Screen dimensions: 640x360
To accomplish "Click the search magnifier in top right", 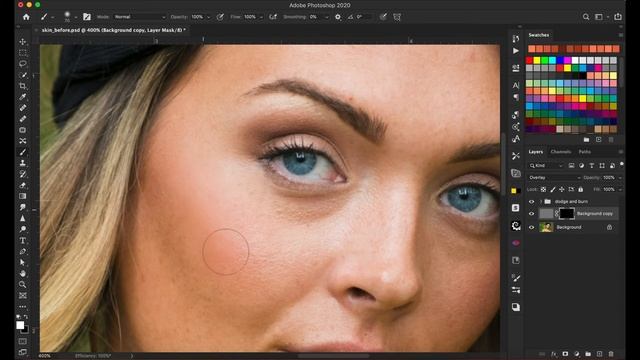I will 586,17.
